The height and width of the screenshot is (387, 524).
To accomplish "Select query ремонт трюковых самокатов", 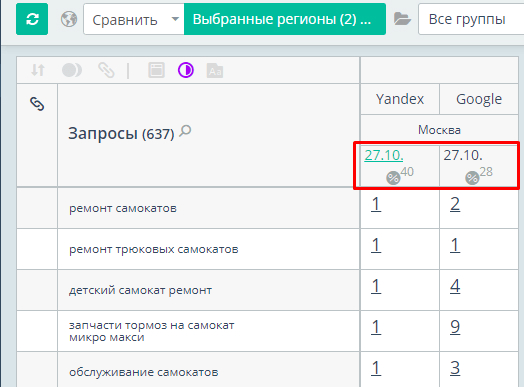I will [x=154, y=249].
